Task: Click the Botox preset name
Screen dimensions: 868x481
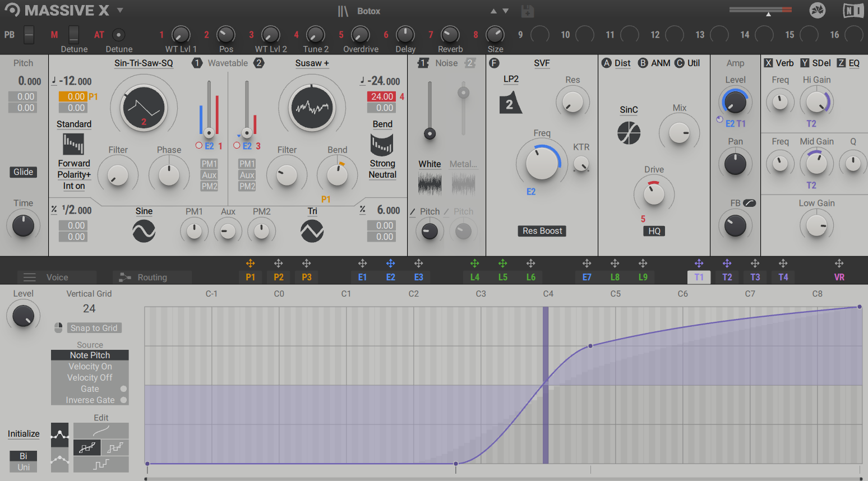Action: (x=368, y=11)
